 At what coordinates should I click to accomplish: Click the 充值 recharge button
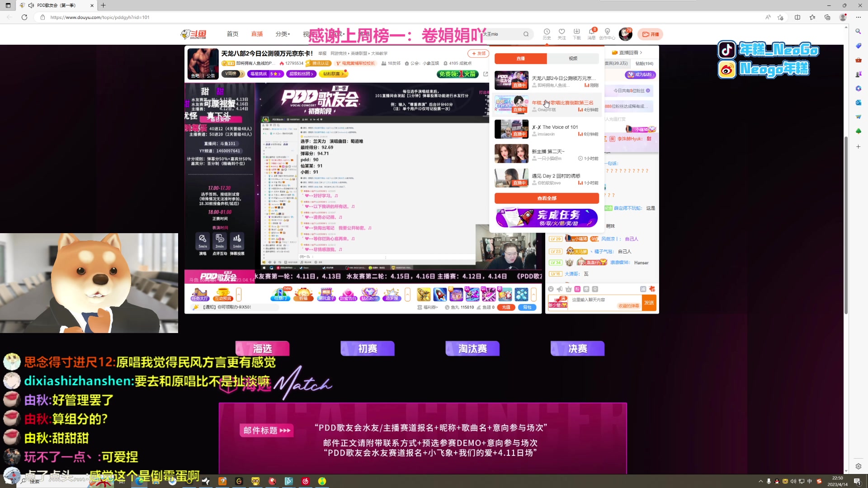pyautogui.click(x=506, y=307)
